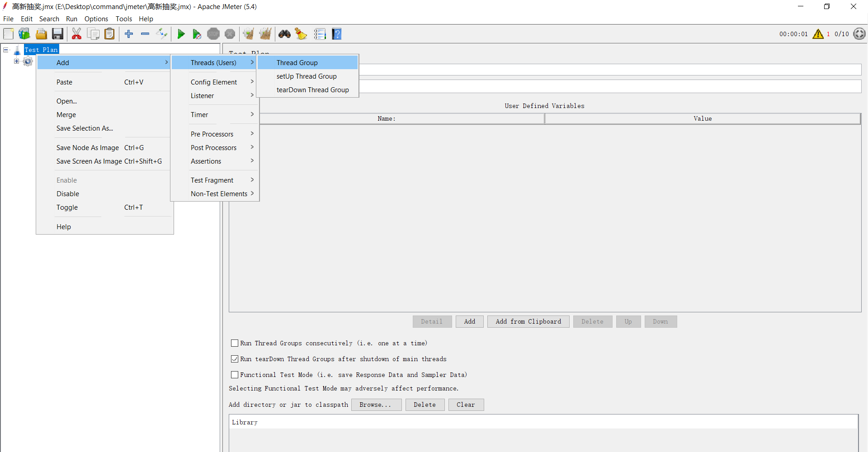Collapse the Test Plan tree node
This screenshot has width=868, height=452.
pos(6,50)
